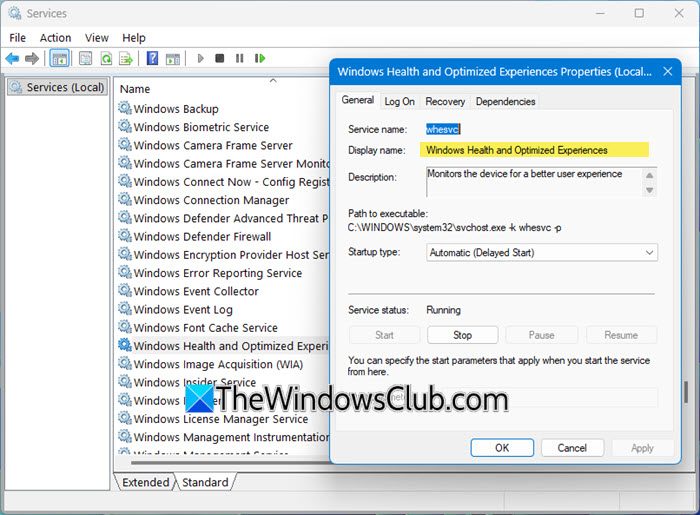Select the Windows Insider Service row
Screen dimensions: 700x515
195,382
